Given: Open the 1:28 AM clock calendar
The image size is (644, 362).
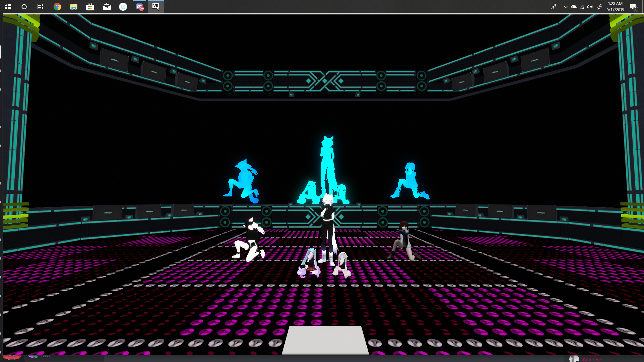Looking at the screenshot, I should [x=615, y=7].
